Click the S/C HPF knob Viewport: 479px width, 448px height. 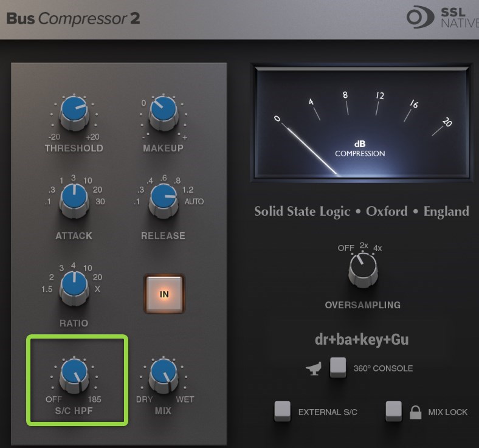74,374
